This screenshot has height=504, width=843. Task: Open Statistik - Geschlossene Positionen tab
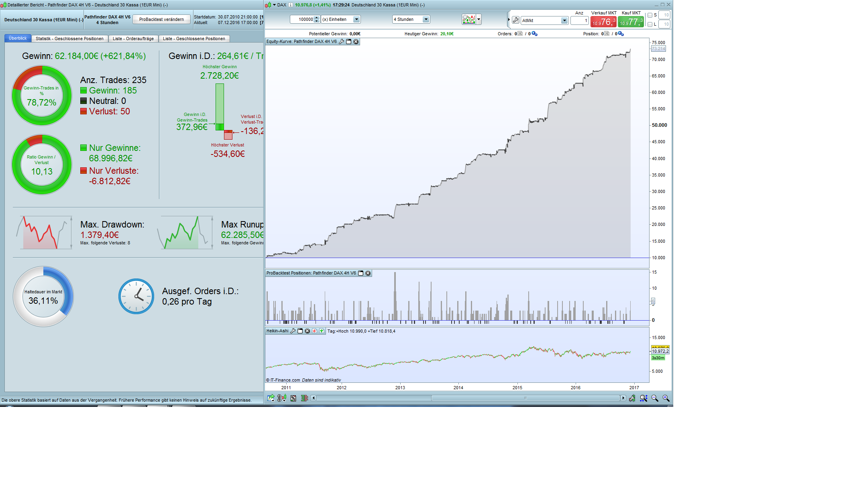[x=69, y=39]
